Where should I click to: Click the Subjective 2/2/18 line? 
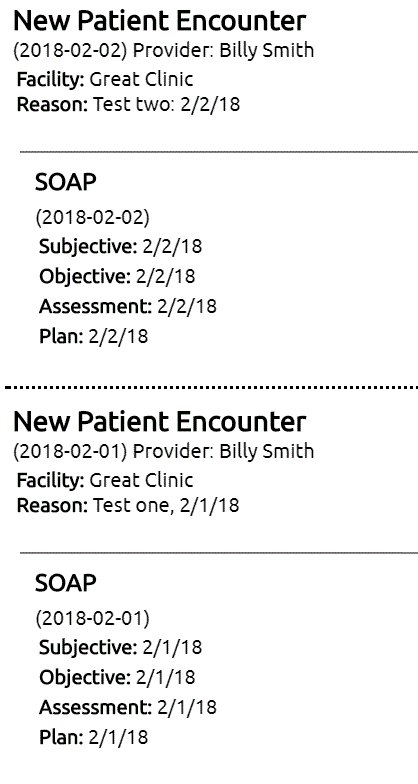120,246
